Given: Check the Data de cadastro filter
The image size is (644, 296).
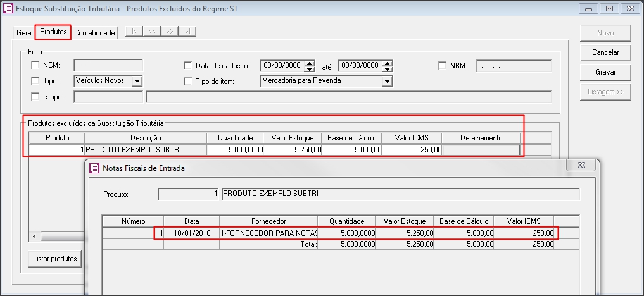Looking at the screenshot, I should click(x=187, y=65).
